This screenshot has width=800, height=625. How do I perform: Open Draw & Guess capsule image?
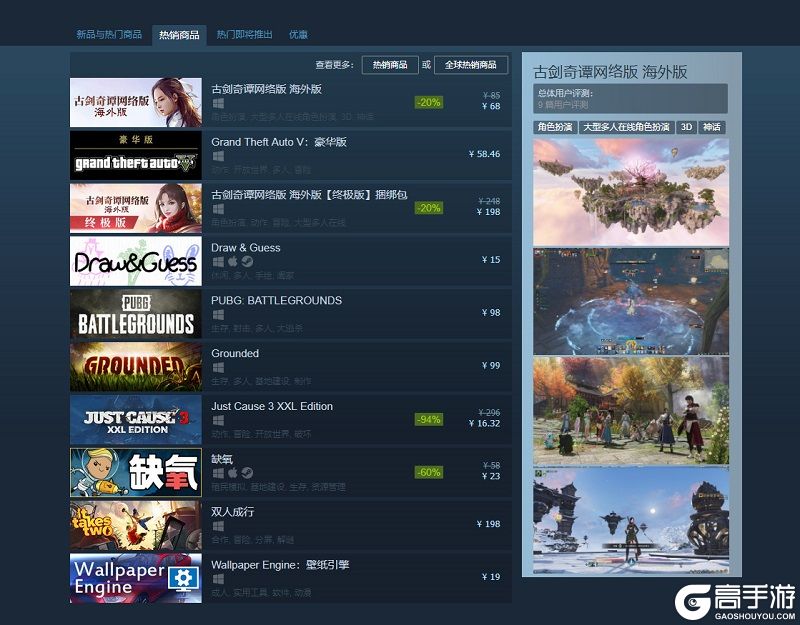coord(136,261)
